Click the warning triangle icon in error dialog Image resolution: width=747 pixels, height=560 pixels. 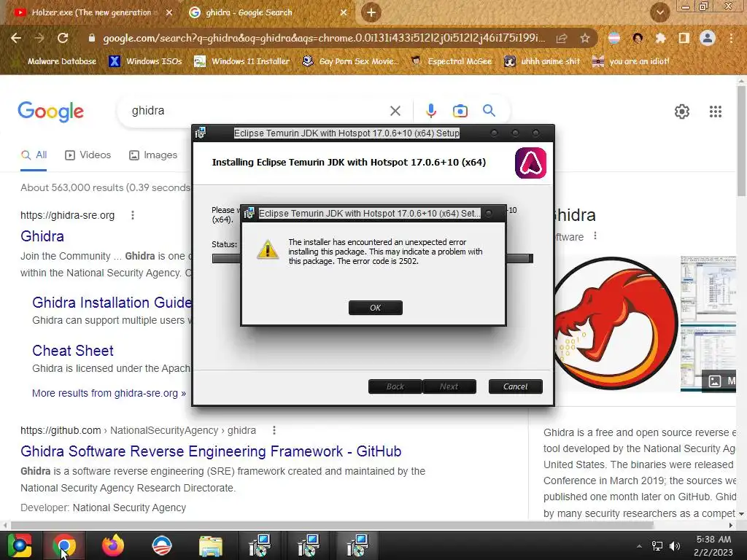click(268, 249)
